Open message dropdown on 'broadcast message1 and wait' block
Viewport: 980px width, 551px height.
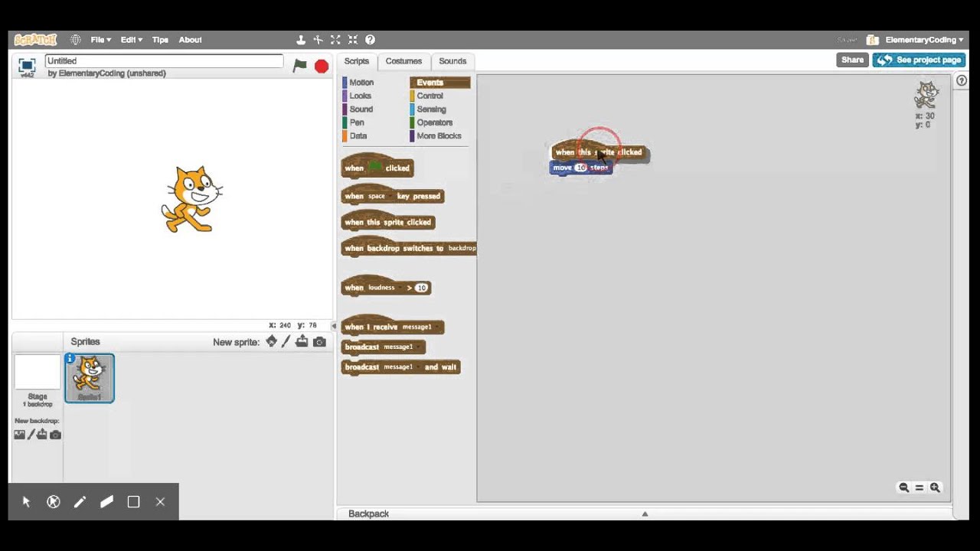(400, 367)
